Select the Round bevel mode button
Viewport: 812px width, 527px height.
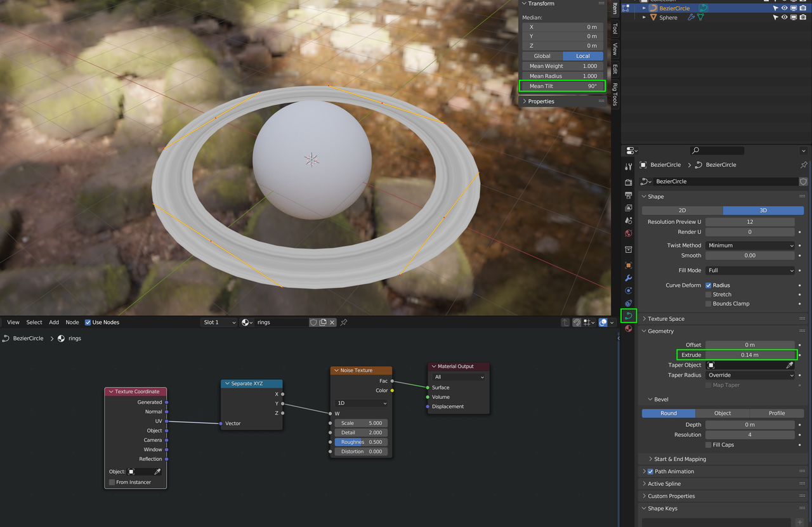click(669, 413)
